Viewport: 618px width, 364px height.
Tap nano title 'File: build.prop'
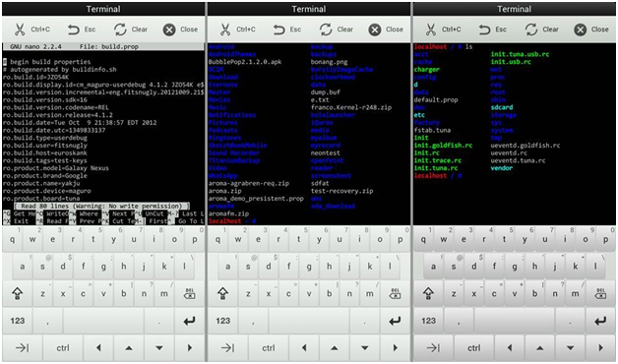pos(109,46)
